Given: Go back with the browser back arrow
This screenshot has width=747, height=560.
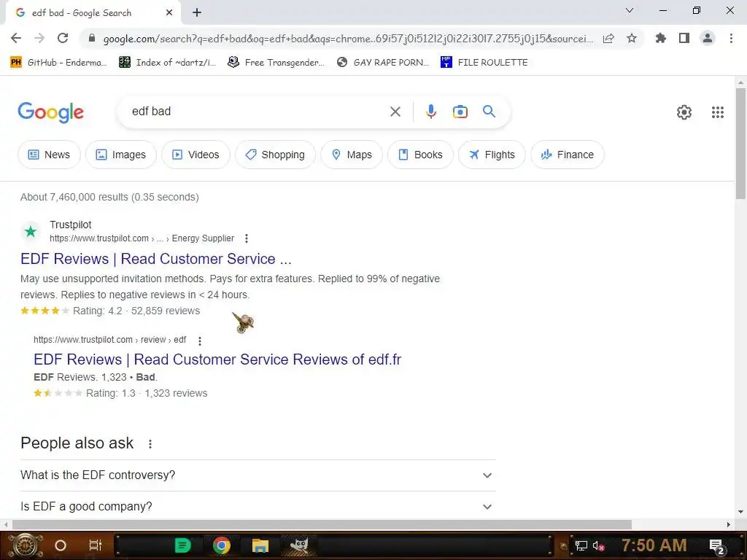Looking at the screenshot, I should click(16, 38).
